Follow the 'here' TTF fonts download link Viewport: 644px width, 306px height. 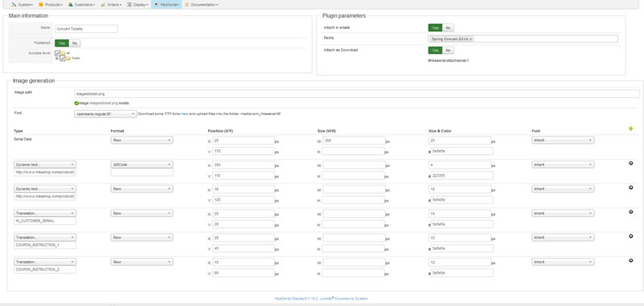coord(184,114)
